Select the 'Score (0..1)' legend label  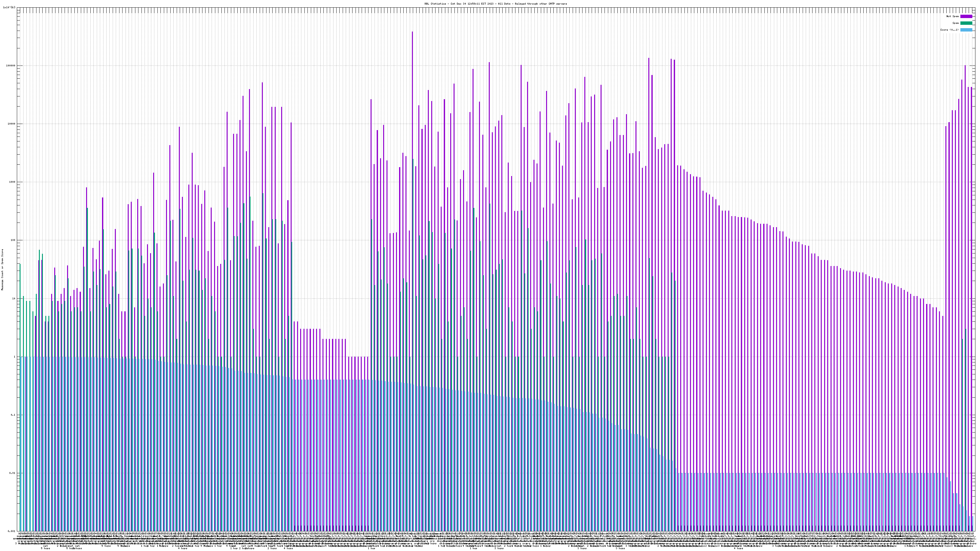coord(949,30)
